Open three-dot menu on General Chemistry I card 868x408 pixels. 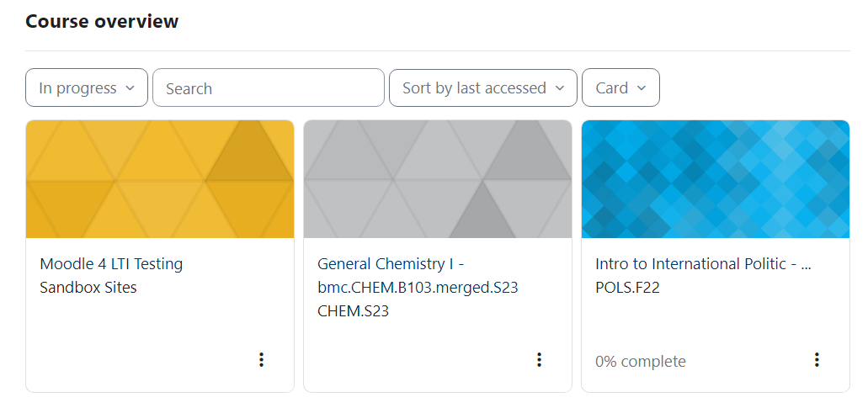(x=539, y=360)
